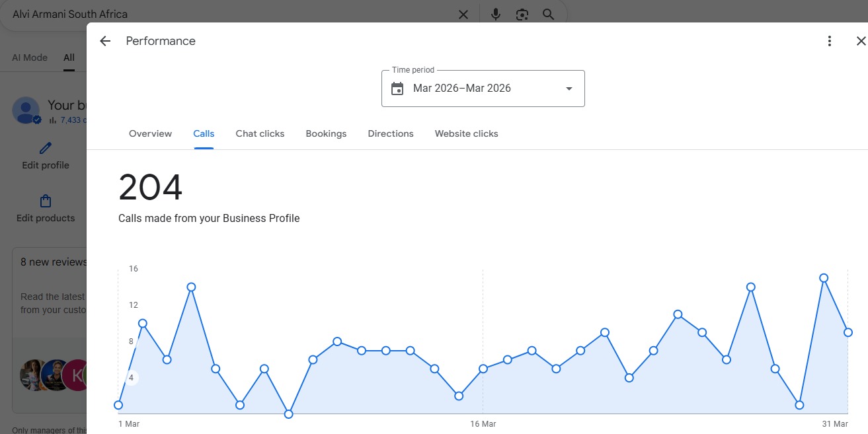The height and width of the screenshot is (434, 868).
Task: Switch to the Overview tab
Action: (150, 133)
